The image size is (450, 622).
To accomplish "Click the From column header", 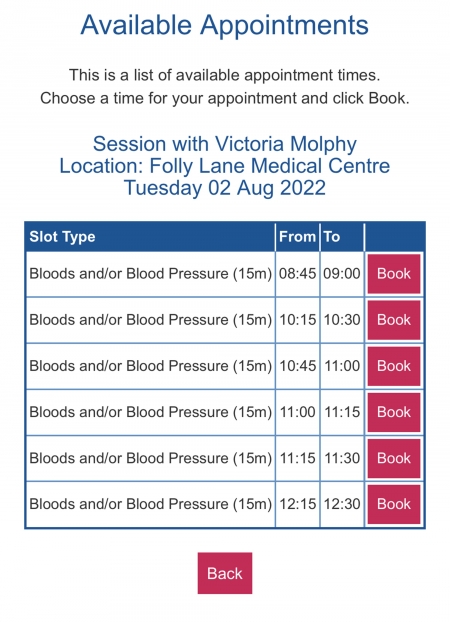I will (297, 237).
